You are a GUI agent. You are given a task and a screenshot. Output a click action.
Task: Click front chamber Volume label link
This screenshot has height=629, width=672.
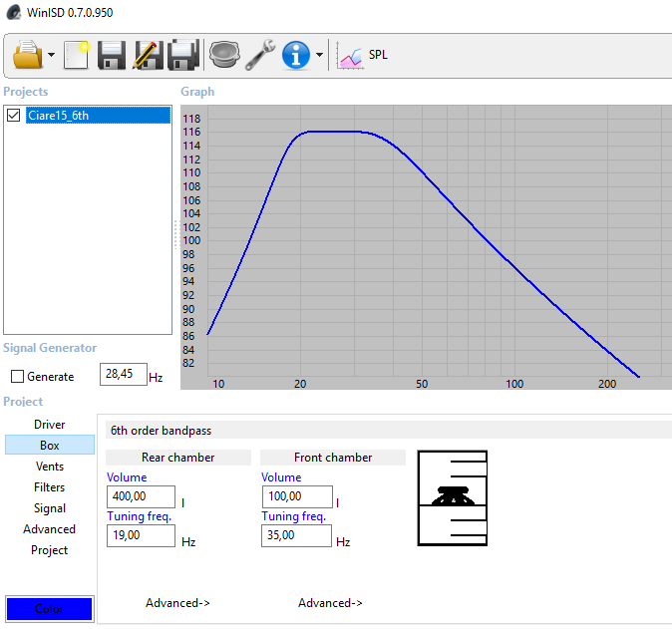tap(281, 477)
